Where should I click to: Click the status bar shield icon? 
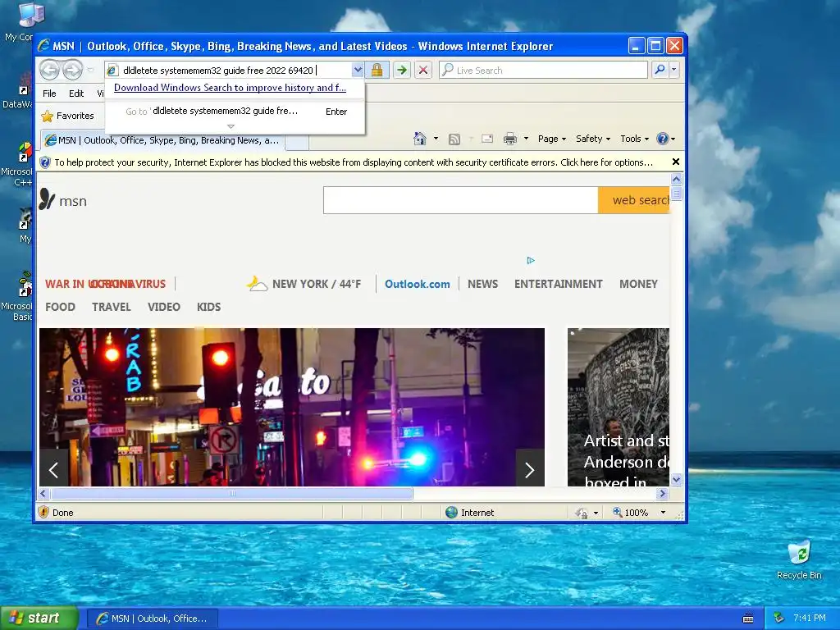[44, 512]
